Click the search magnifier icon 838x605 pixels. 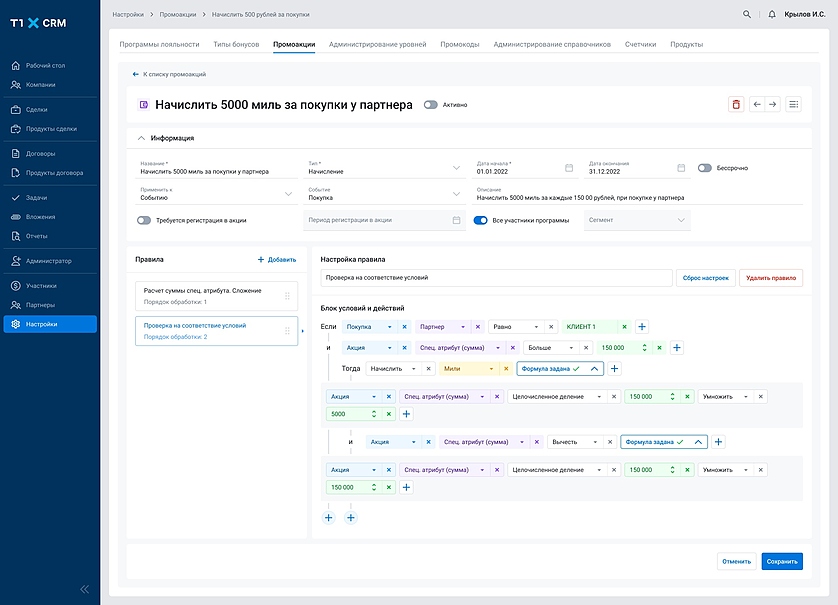click(x=747, y=15)
